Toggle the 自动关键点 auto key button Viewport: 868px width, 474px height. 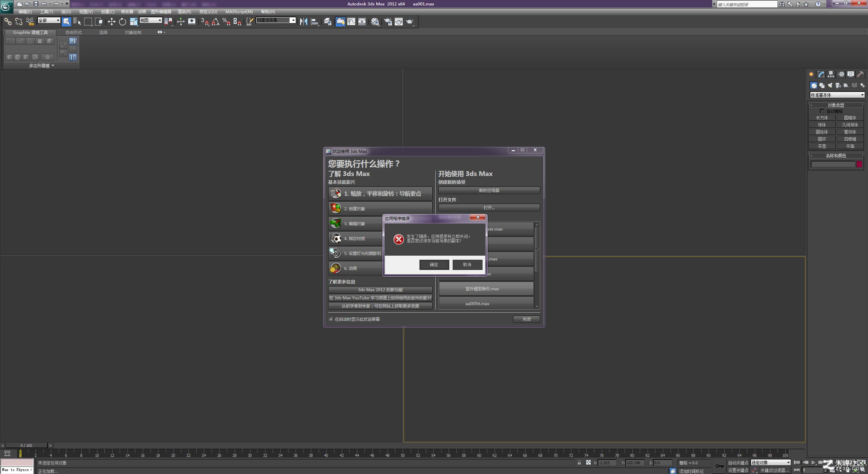(x=738, y=463)
